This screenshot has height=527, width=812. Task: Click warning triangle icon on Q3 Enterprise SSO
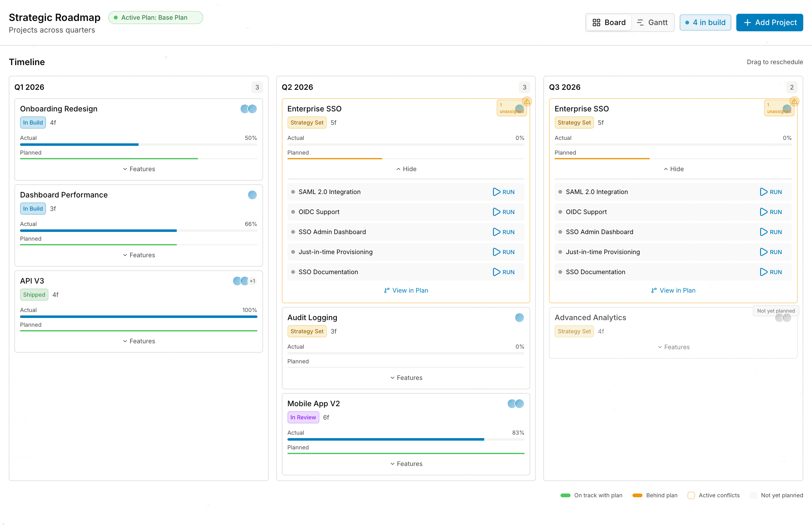[794, 101]
